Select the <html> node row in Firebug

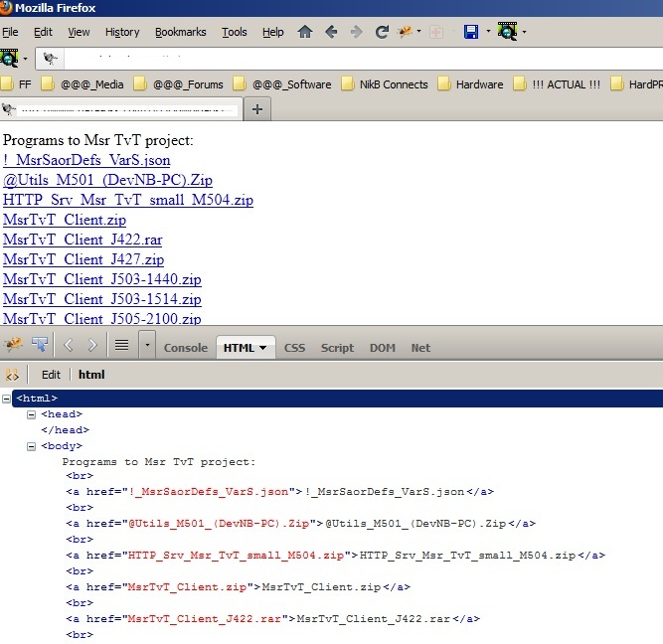click(x=337, y=399)
